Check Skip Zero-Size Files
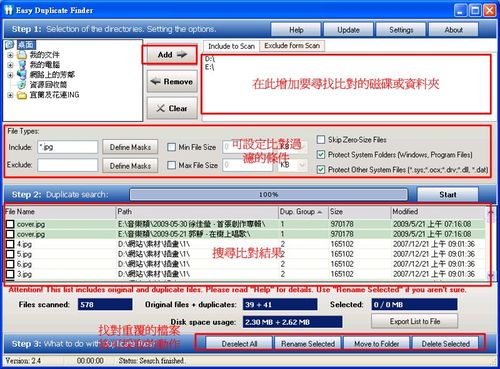 pos(321,139)
